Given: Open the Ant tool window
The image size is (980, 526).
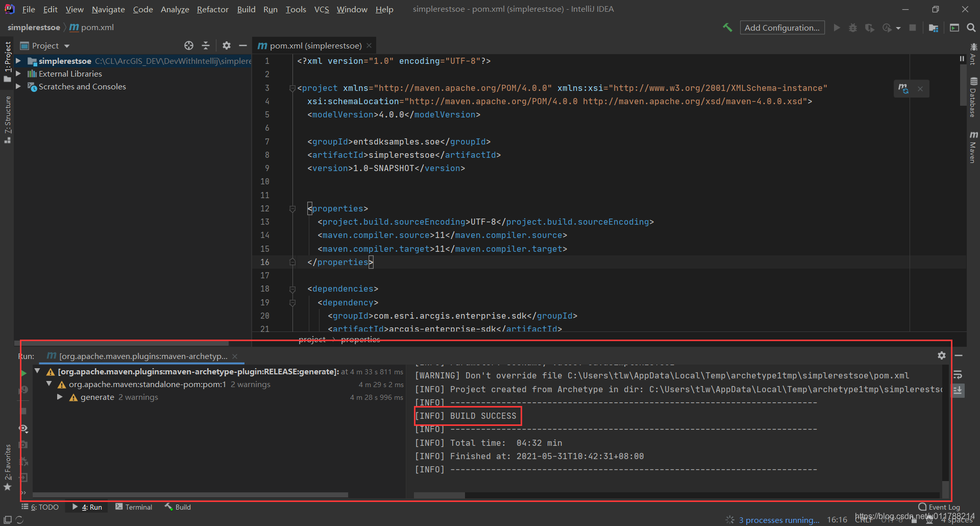Looking at the screenshot, I should [974, 54].
